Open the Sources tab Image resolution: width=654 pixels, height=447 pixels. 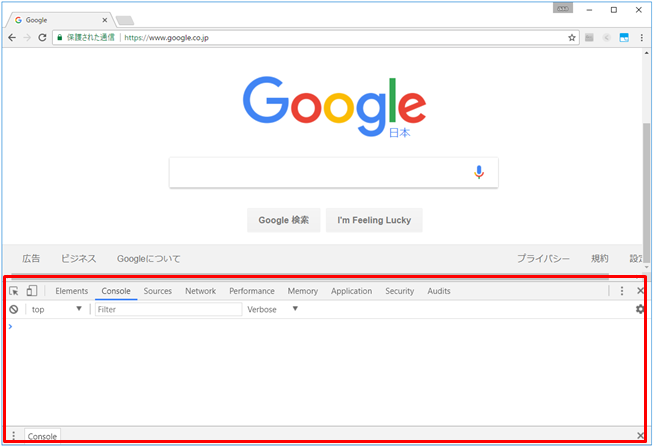click(x=158, y=291)
